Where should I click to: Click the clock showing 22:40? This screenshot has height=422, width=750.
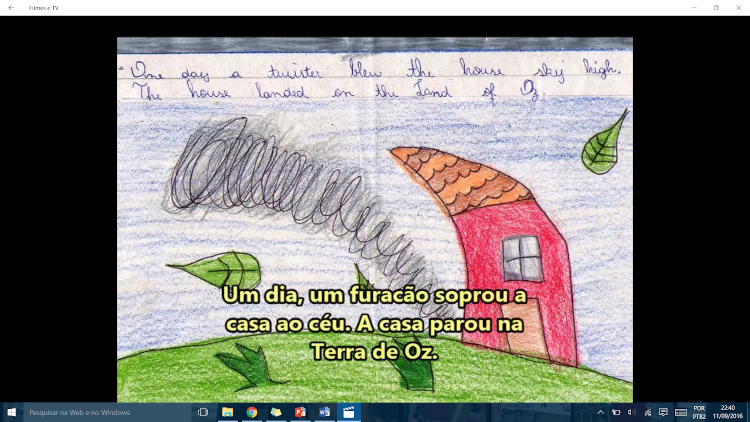pyautogui.click(x=727, y=412)
